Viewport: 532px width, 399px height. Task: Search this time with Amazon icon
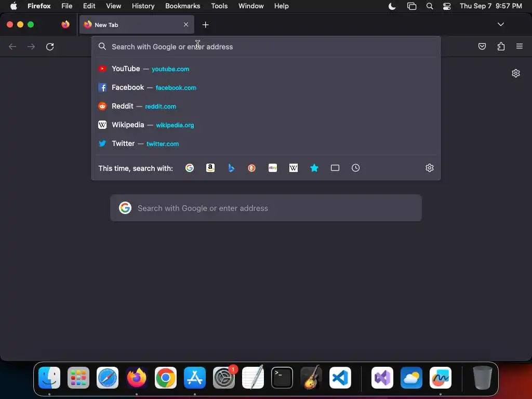[x=210, y=168]
